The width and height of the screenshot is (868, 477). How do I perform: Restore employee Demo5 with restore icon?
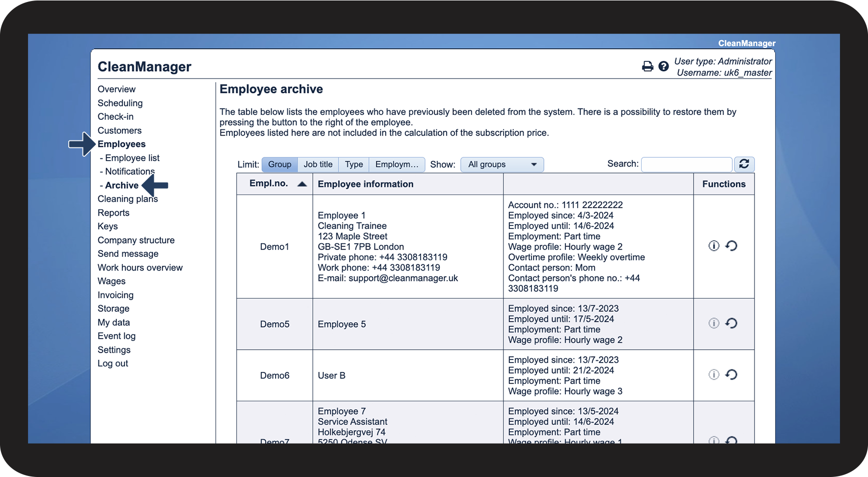pos(731,323)
